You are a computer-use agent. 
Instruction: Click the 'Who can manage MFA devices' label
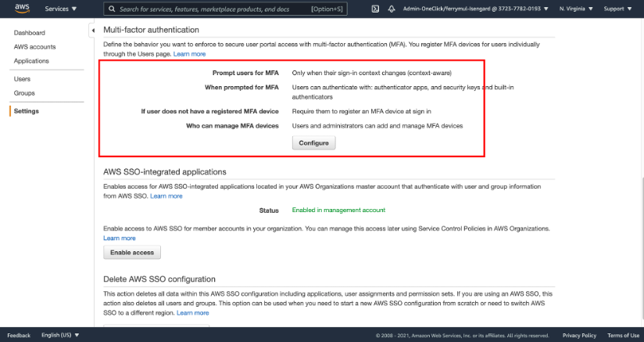(x=232, y=126)
